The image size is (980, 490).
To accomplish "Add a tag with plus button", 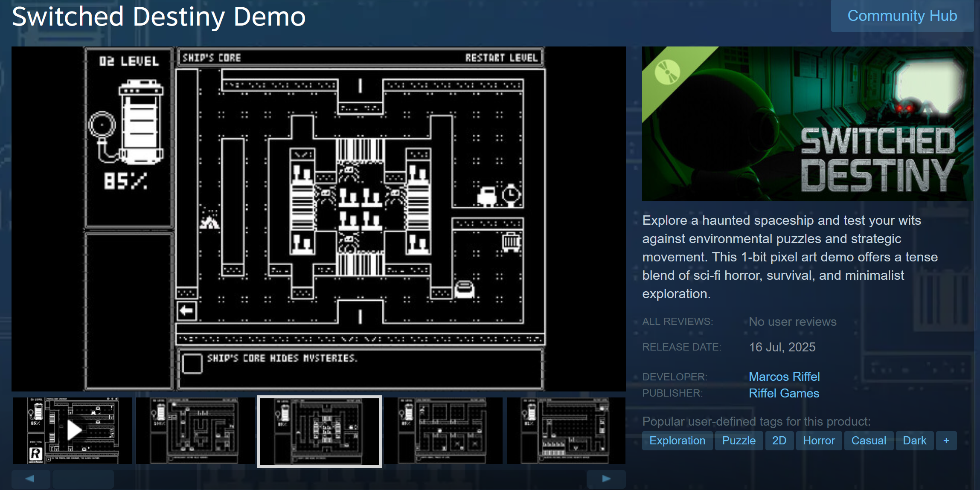I will pyautogui.click(x=946, y=441).
